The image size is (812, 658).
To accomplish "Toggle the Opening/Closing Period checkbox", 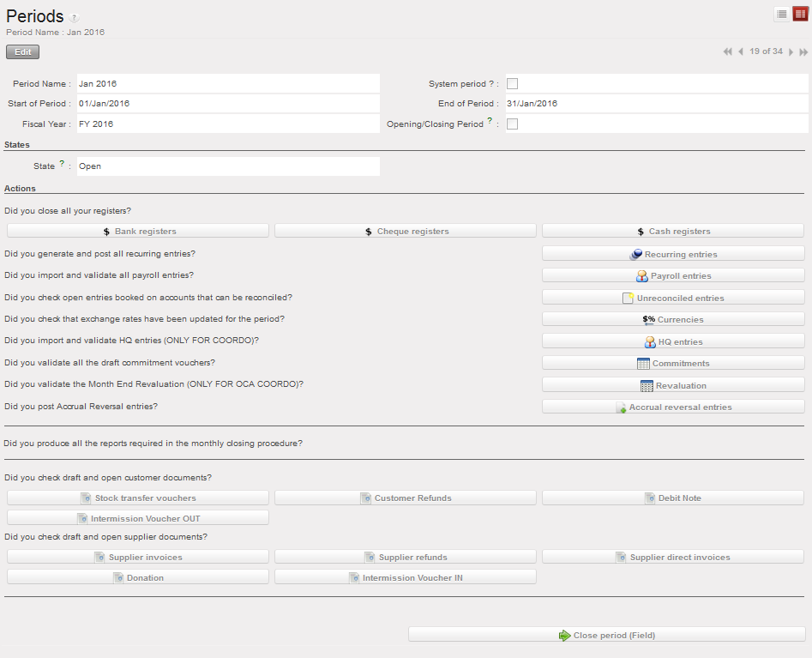I will [513, 124].
